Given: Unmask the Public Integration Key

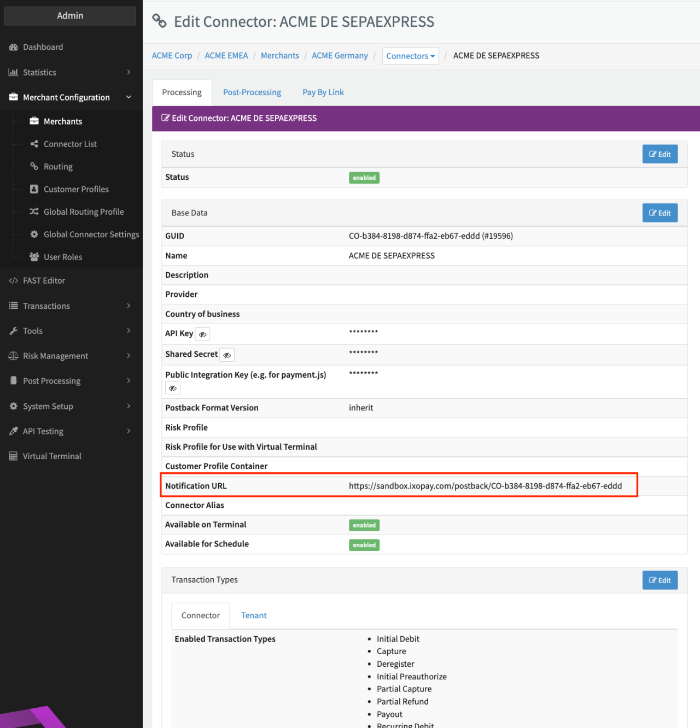Looking at the screenshot, I should point(173,389).
